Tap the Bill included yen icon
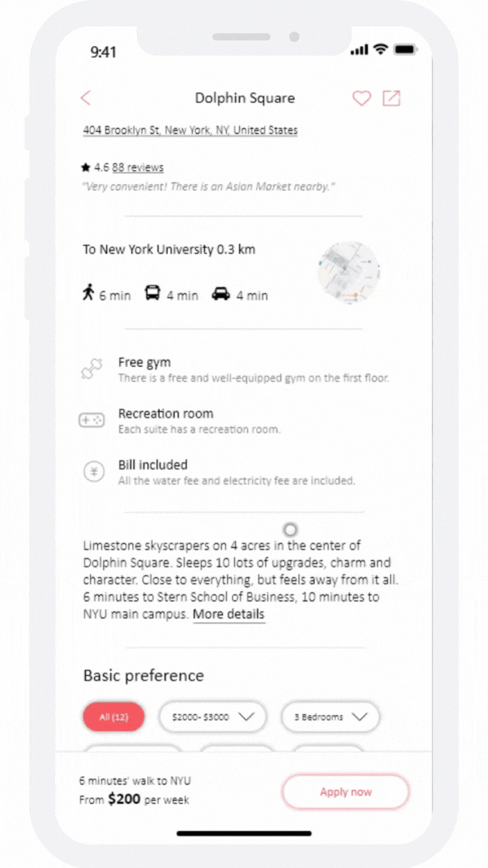This screenshot has width=488, height=868. [93, 472]
